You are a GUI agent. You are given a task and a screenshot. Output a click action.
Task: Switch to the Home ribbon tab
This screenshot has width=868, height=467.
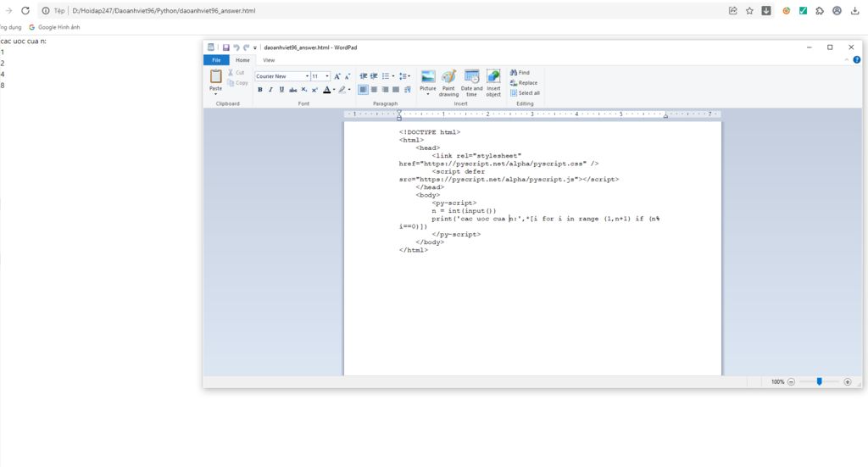point(242,60)
